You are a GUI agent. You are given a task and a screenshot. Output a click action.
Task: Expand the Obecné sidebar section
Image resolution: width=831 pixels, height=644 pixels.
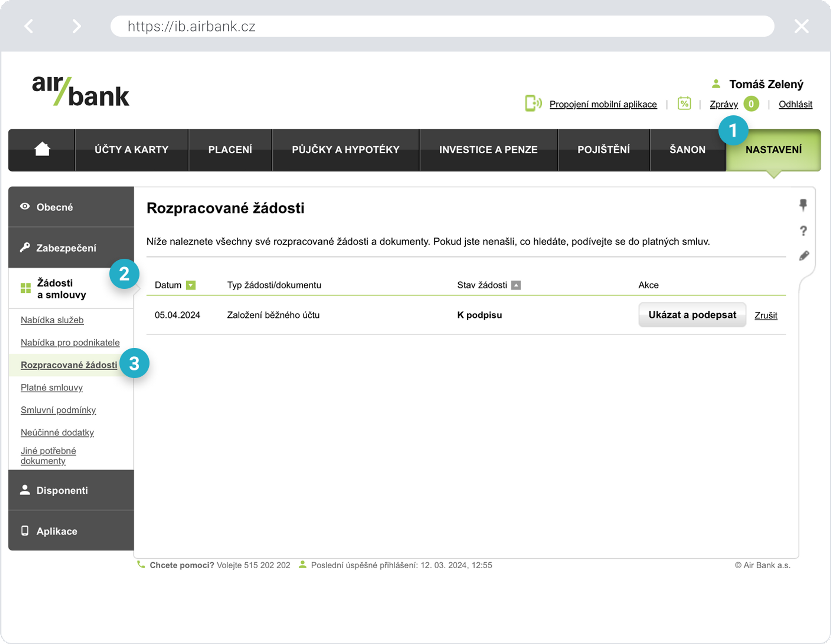click(71, 207)
